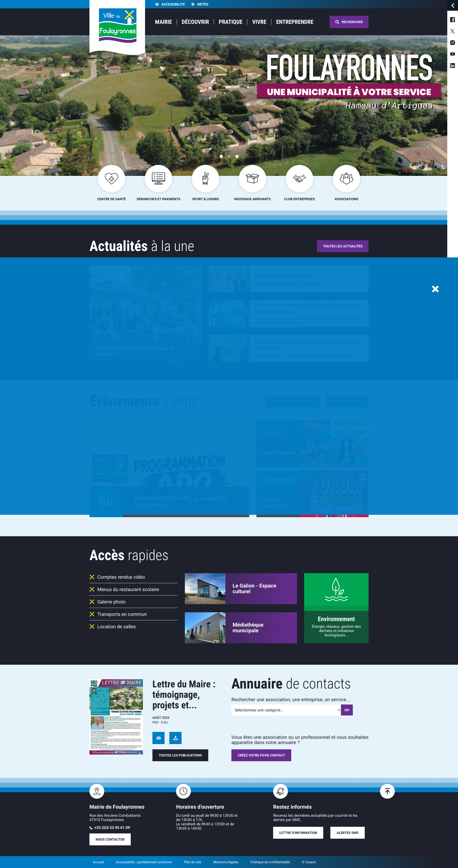Click the Alertes SMS button
The image size is (458, 868).
[347, 833]
